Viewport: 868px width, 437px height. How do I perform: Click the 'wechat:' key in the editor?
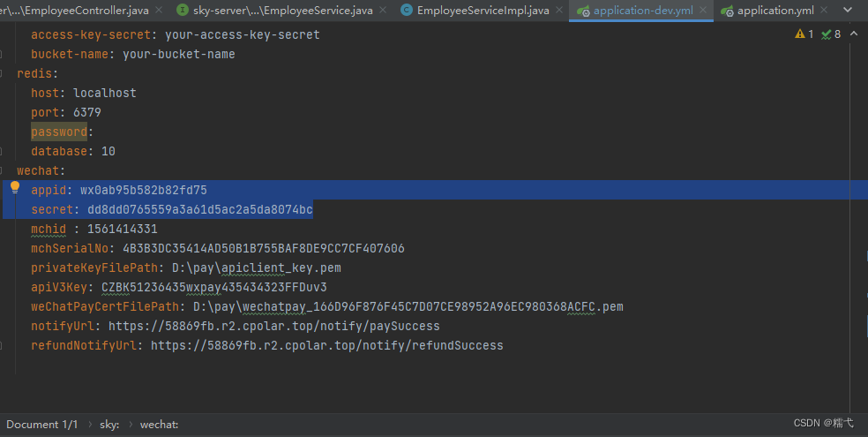pos(41,170)
